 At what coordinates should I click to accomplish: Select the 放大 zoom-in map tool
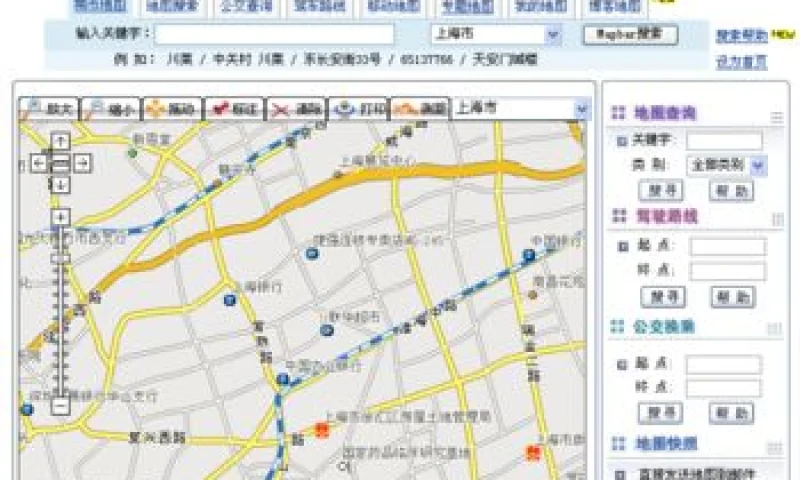[x=49, y=109]
